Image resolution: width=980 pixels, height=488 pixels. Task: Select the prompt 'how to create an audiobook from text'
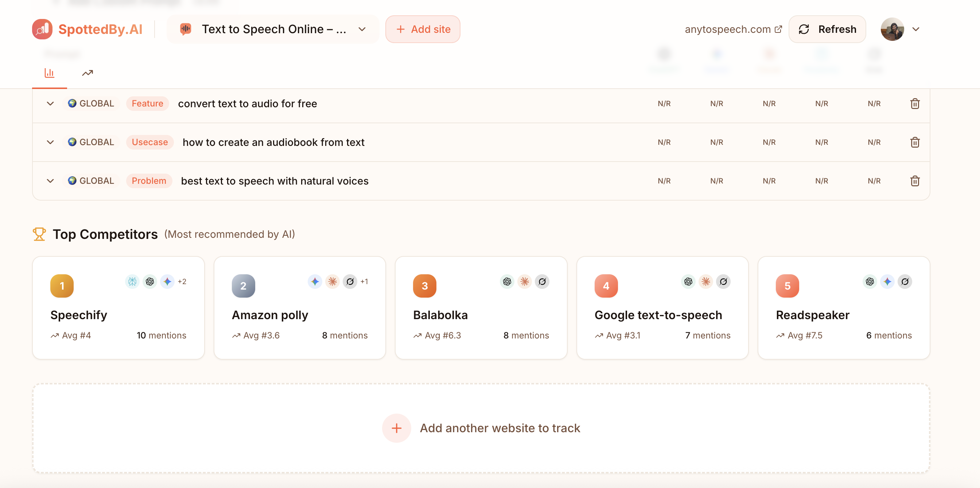click(x=273, y=142)
